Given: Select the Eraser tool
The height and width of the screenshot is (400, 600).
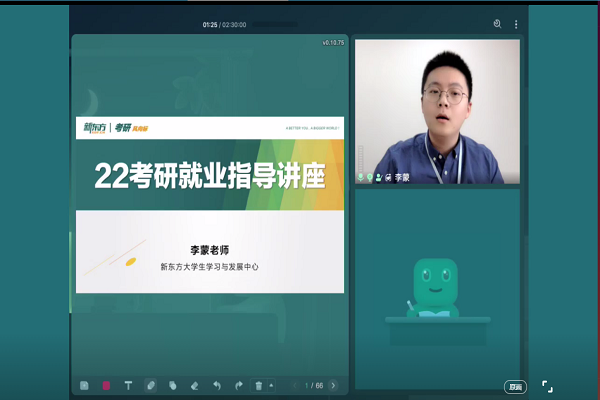Looking at the screenshot, I should coord(194,385).
